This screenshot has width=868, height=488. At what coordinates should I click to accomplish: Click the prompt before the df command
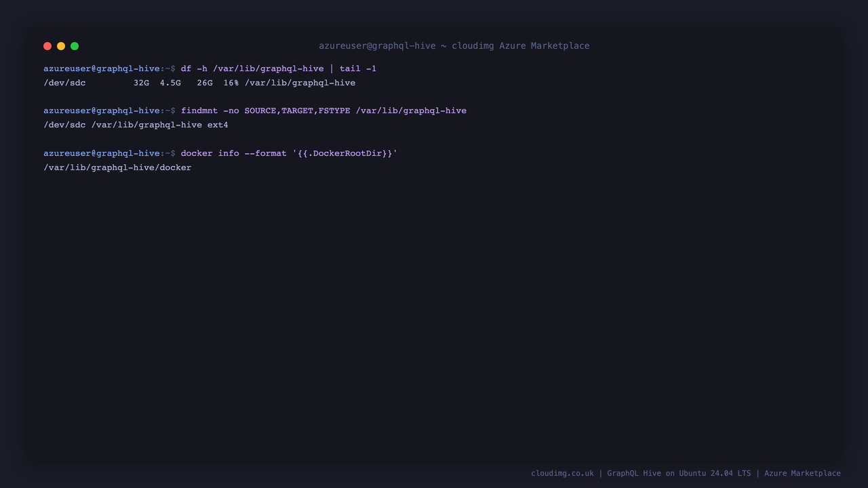pyautogui.click(x=109, y=68)
